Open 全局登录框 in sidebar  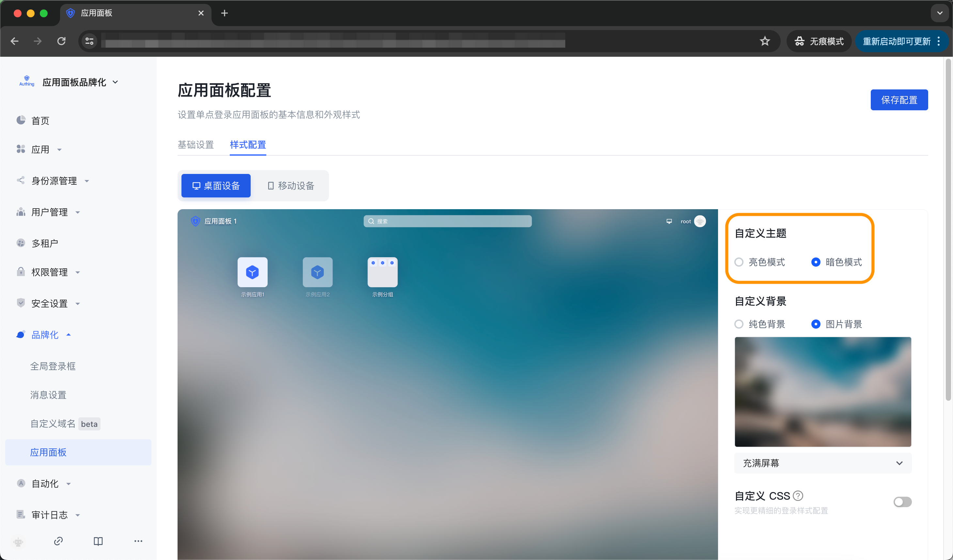point(53,366)
